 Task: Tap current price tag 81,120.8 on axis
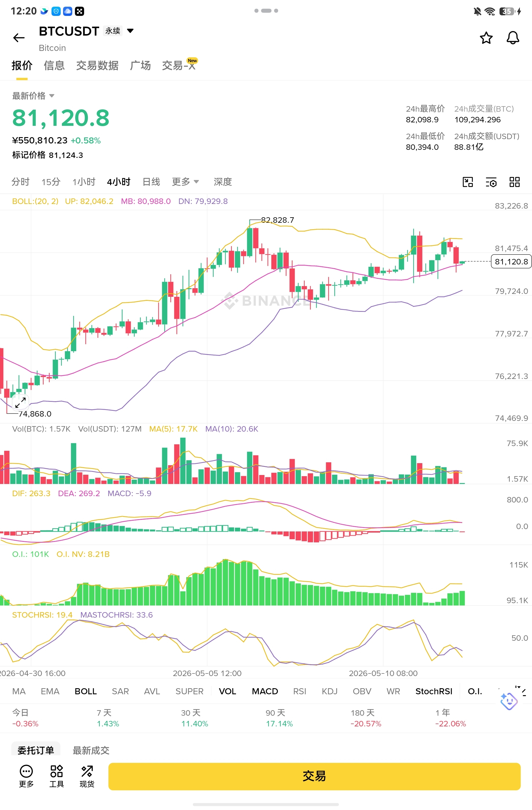click(511, 262)
